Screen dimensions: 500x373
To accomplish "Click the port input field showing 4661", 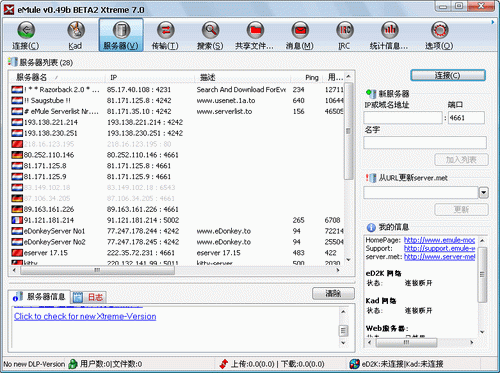I will click(x=466, y=118).
